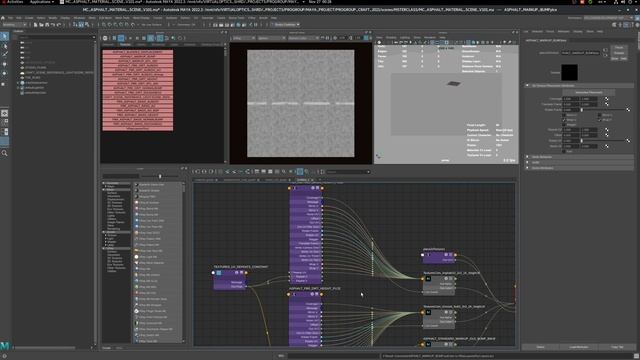640x360 pixels.
Task: Click the Interactive Placement button
Action: pyautogui.click(x=589, y=92)
